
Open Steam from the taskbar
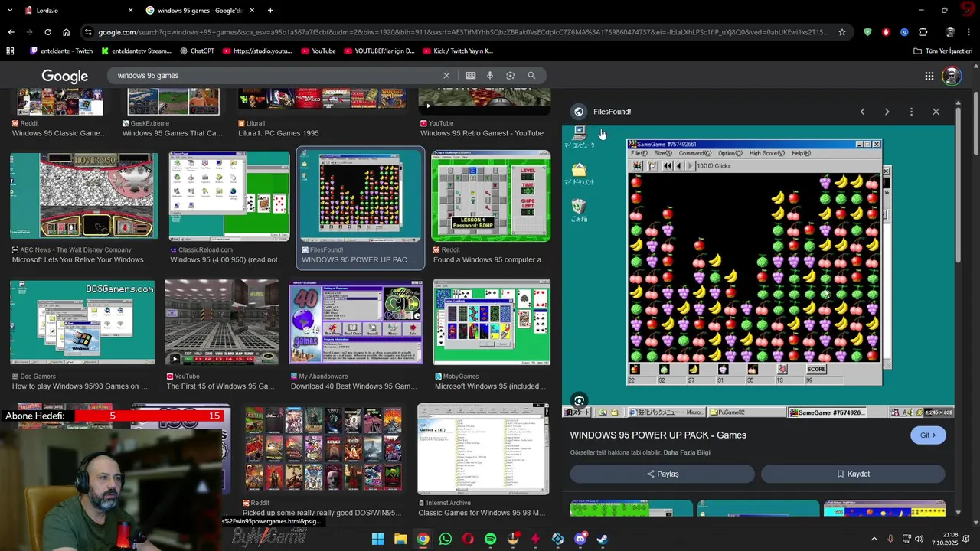coord(603,539)
